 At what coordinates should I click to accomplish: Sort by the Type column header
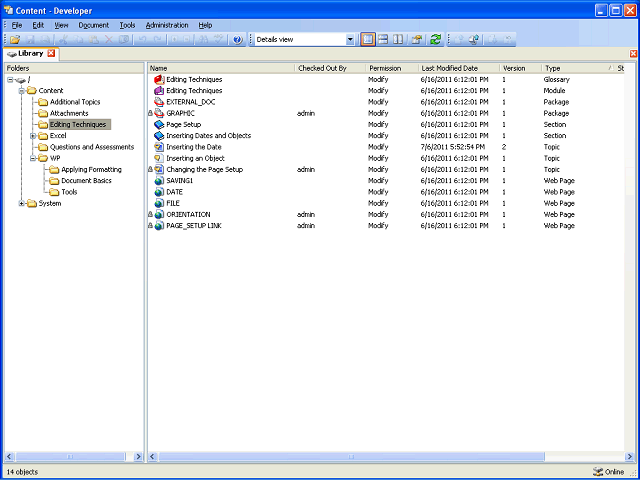coord(578,68)
